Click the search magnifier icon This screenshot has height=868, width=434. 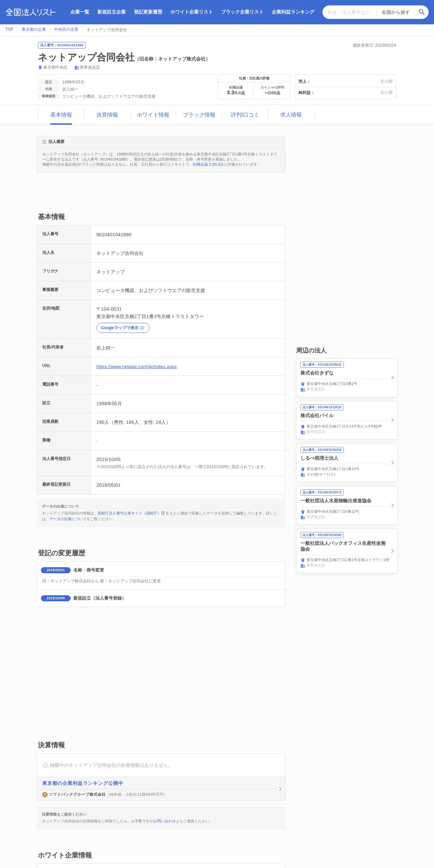click(421, 12)
